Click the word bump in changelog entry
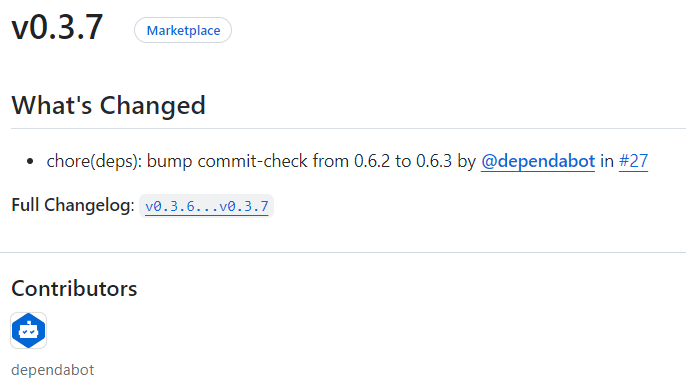 click(x=169, y=161)
